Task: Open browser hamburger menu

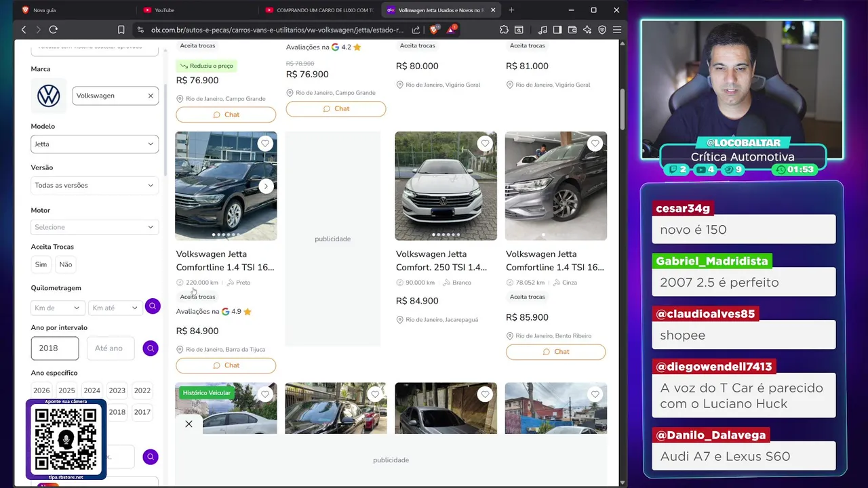Action: click(x=617, y=30)
